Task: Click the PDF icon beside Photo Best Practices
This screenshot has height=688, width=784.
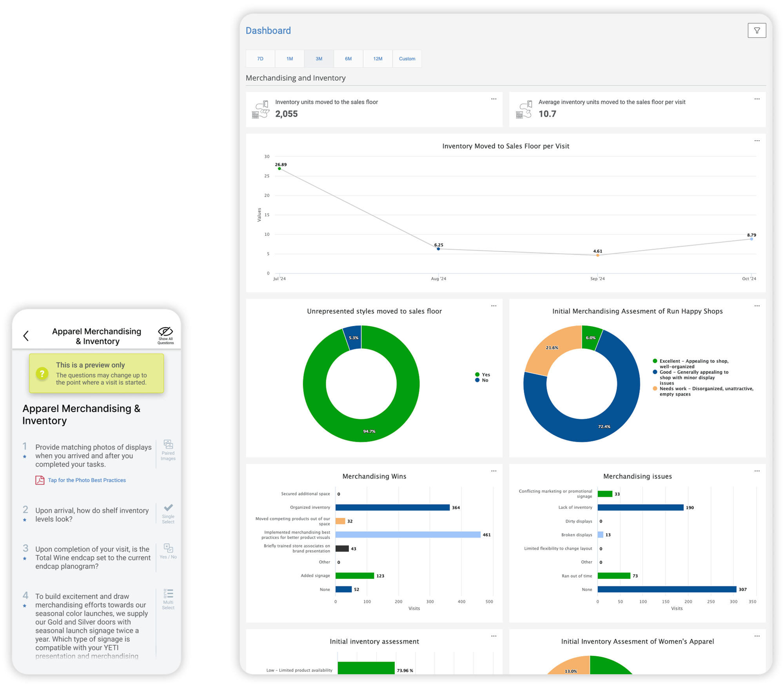Action: click(x=40, y=480)
